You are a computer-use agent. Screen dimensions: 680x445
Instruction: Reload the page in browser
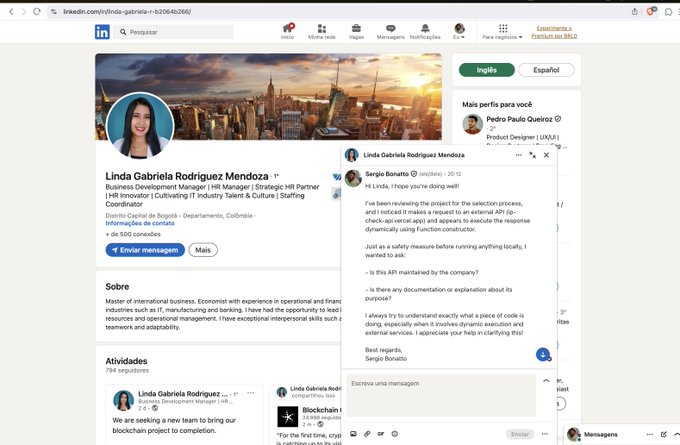pos(37,12)
